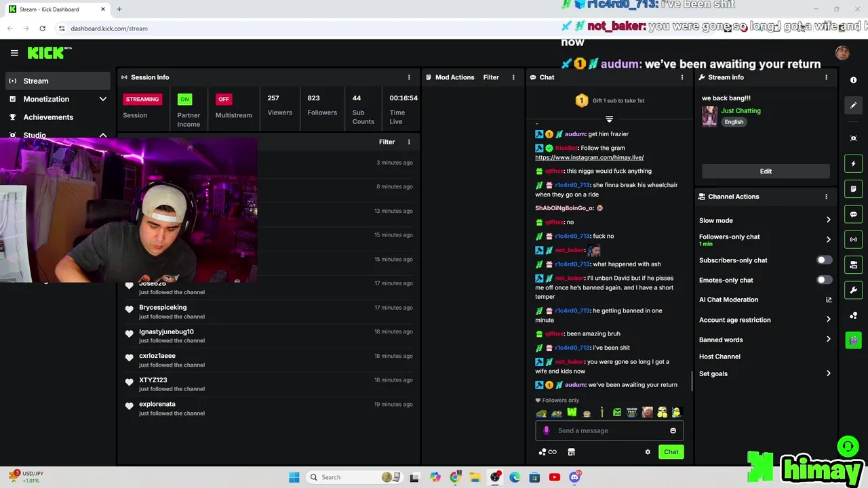Click the Filter button in Mod Actions
The width and height of the screenshot is (868, 488).
(491, 77)
